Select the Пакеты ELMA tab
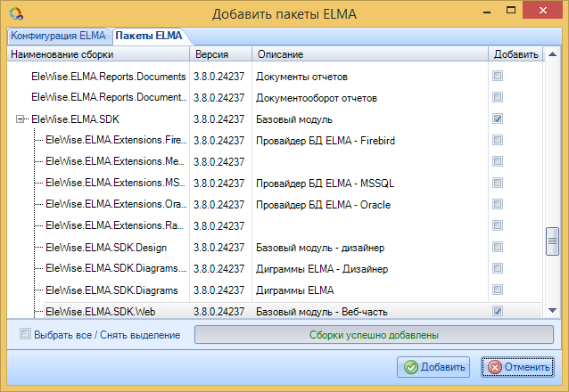Screen dimensions: 569x392 pyautogui.click(x=148, y=36)
